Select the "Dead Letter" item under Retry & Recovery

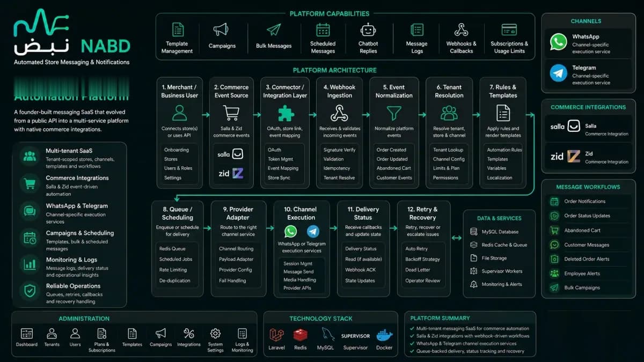(418, 270)
